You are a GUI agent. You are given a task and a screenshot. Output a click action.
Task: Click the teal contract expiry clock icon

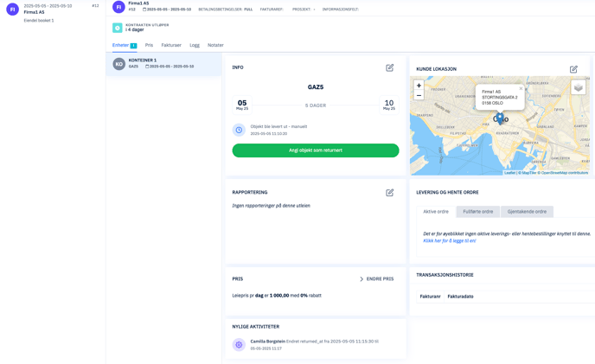coord(118,28)
